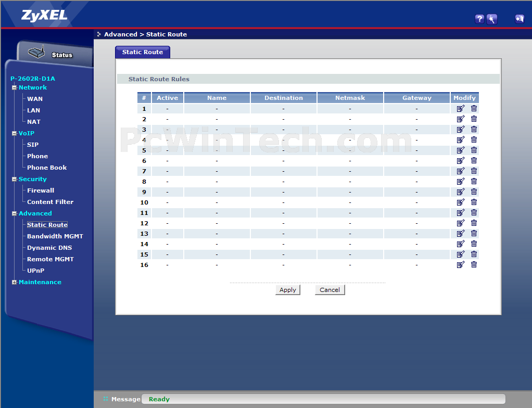Image resolution: width=532 pixels, height=408 pixels.
Task: Open UPnP settings
Action: (x=35, y=271)
